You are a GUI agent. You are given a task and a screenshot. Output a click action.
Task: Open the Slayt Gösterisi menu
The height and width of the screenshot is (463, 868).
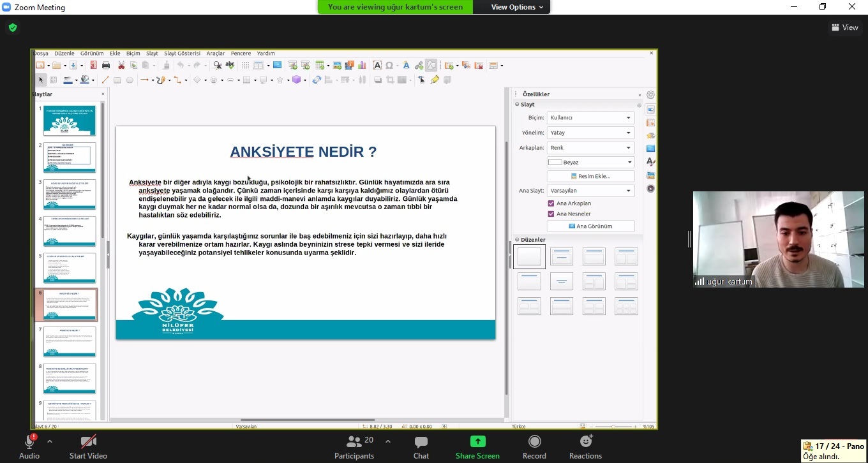coord(182,54)
